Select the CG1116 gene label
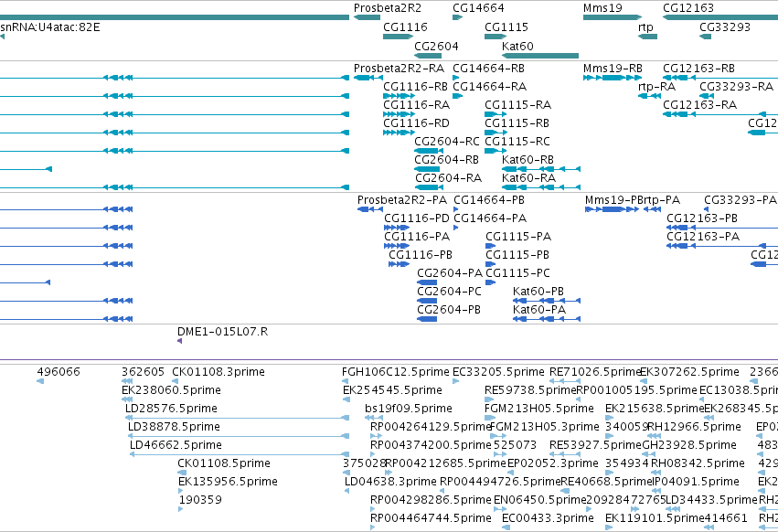Image resolution: width=778 pixels, height=532 pixels. [405, 27]
